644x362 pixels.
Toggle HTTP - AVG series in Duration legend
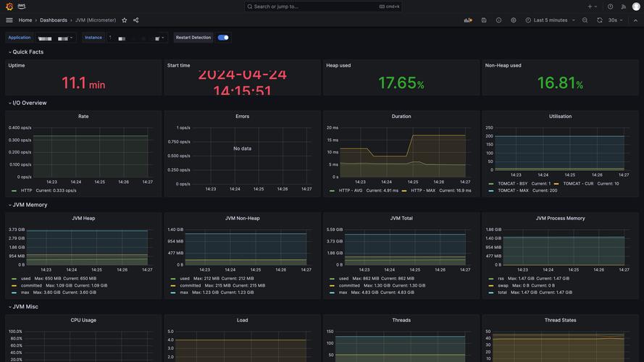pyautogui.click(x=351, y=191)
